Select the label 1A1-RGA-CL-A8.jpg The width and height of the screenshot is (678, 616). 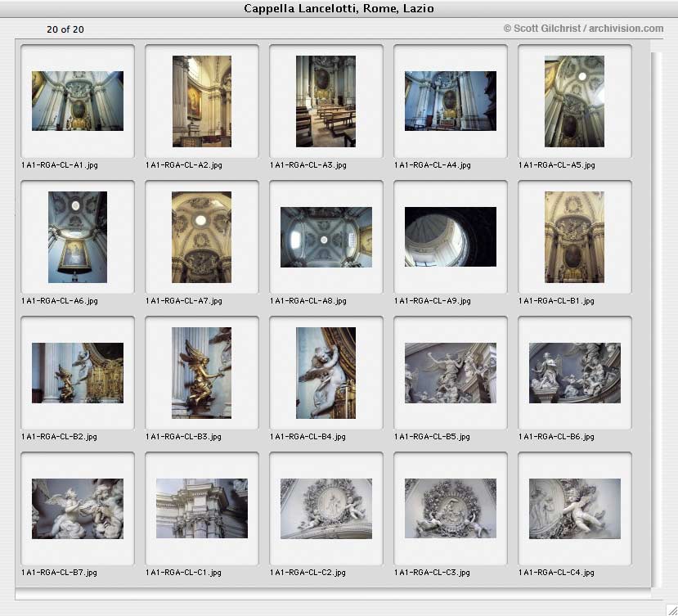coord(308,301)
